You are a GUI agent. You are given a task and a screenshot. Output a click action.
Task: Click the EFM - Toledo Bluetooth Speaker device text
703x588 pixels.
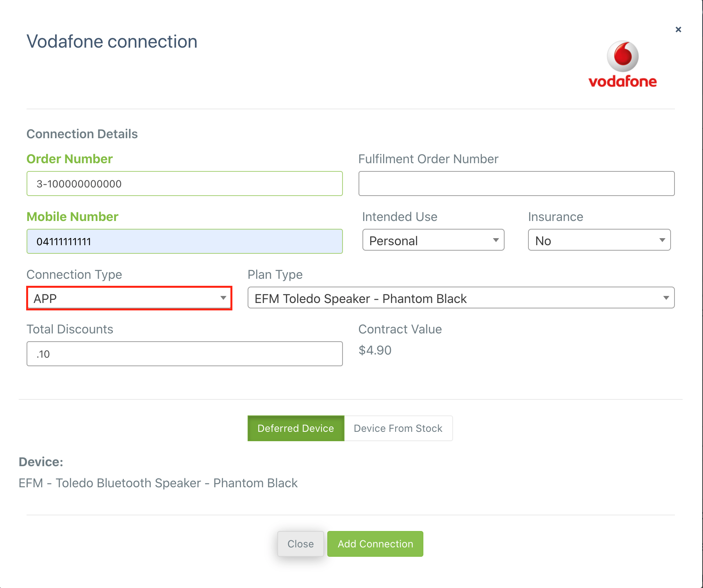158,483
